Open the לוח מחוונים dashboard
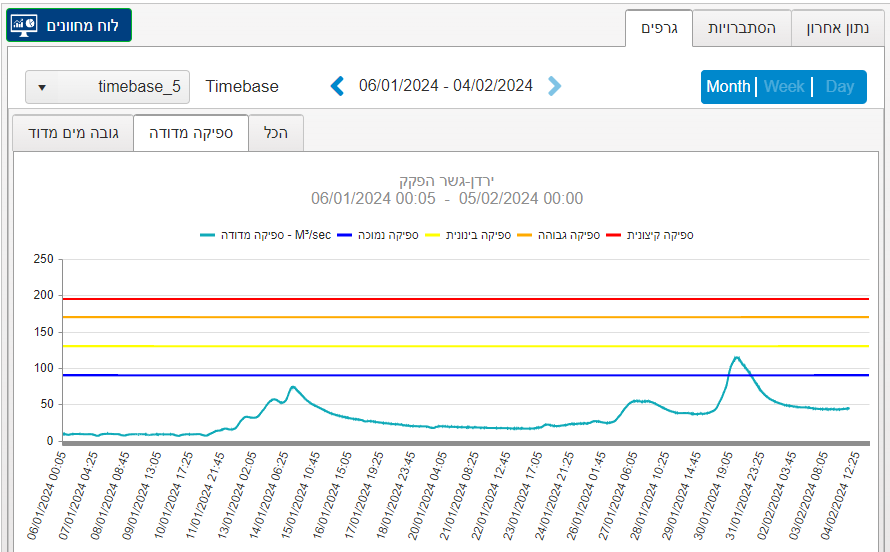The image size is (890, 552). coord(69,25)
